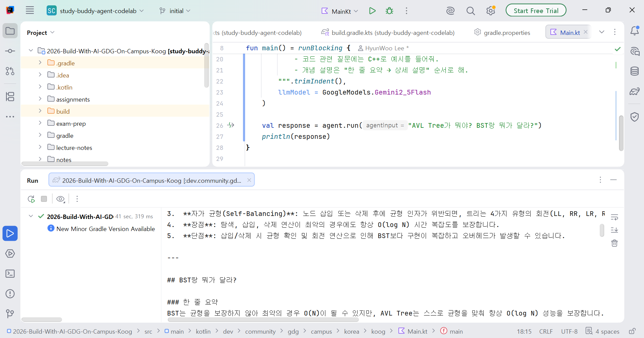Close the Gradle run tab
This screenshot has width=644, height=338.
click(x=249, y=180)
